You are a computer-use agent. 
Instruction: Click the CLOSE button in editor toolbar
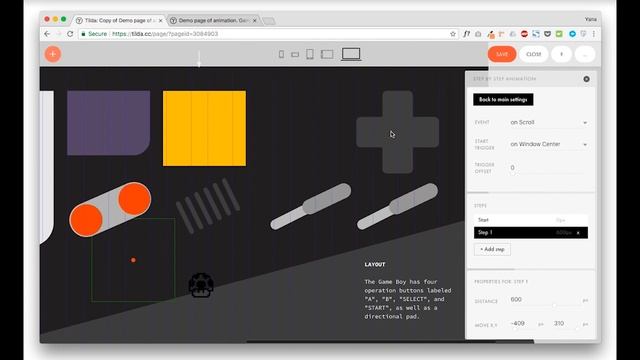coord(533,54)
